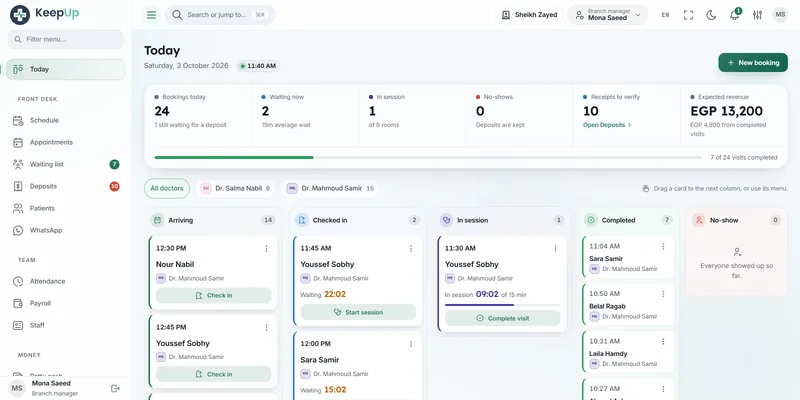Screen dimensions: 800x400
Task: Click the In session stethoscope icon
Action: 446,220
